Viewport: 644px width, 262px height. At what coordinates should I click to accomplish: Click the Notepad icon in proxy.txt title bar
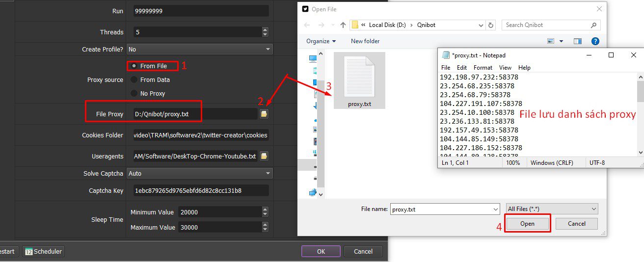click(446, 55)
